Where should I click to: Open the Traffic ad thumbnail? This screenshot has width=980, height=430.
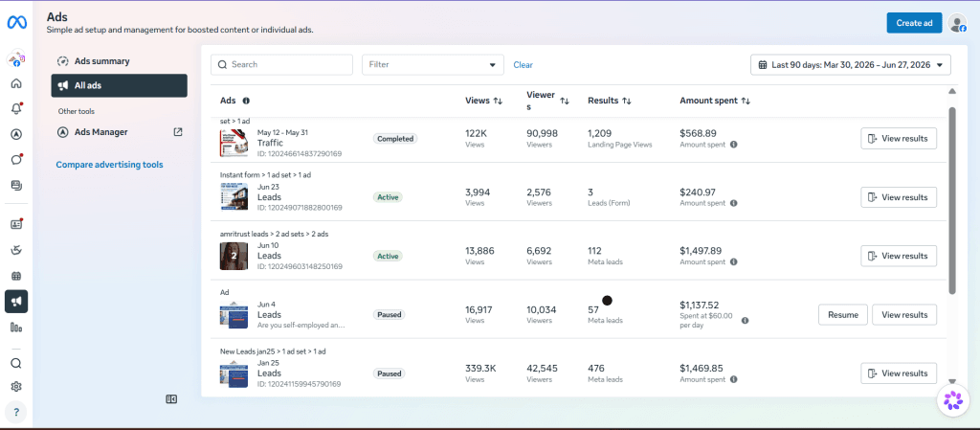pyautogui.click(x=234, y=143)
